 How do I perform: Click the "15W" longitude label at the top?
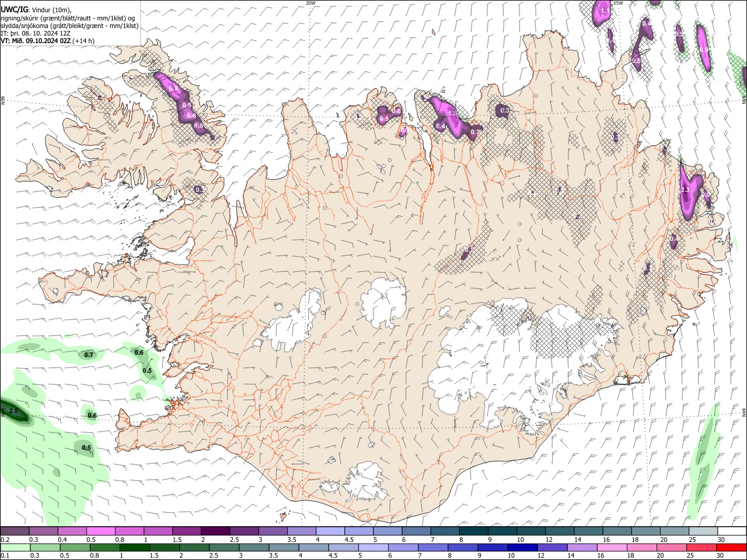618,3
